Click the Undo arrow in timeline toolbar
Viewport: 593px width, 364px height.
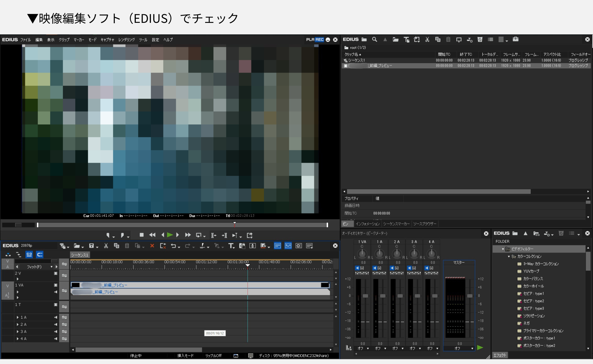(173, 246)
